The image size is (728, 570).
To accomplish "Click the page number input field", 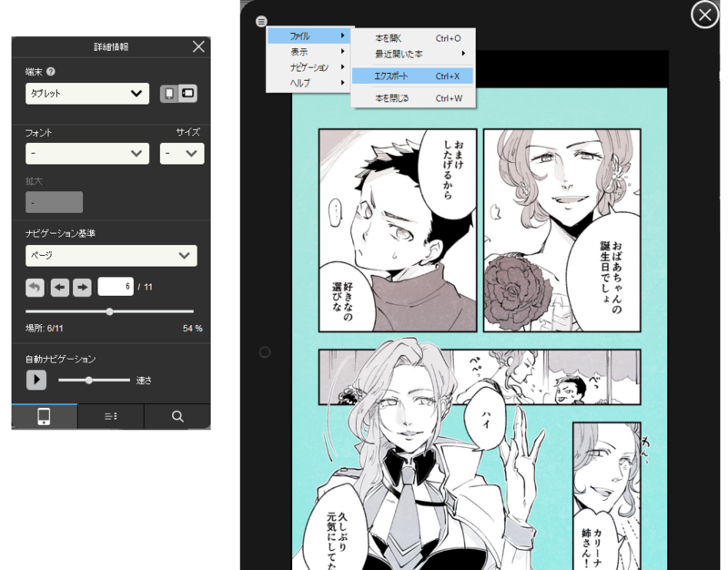I will 116,287.
